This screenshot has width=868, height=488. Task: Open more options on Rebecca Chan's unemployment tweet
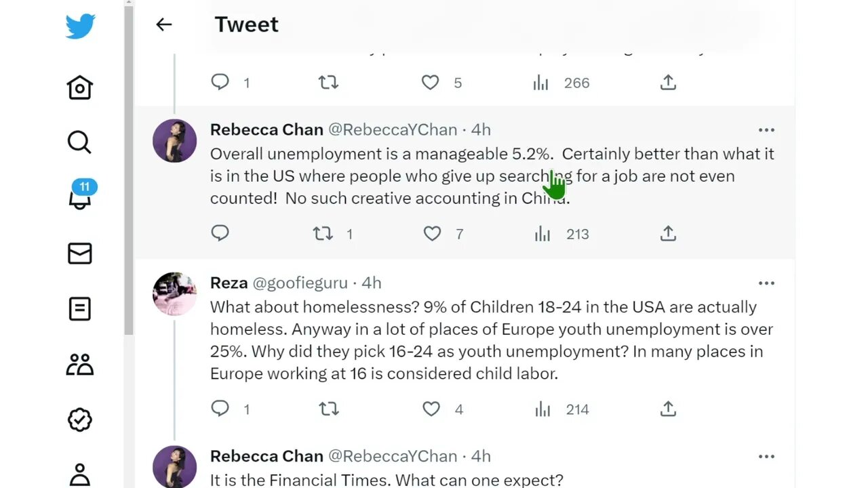coord(766,130)
